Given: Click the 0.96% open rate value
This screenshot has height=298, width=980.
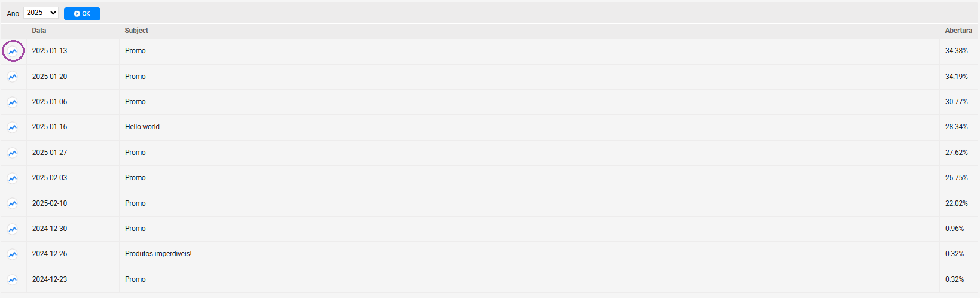Looking at the screenshot, I should [x=954, y=229].
